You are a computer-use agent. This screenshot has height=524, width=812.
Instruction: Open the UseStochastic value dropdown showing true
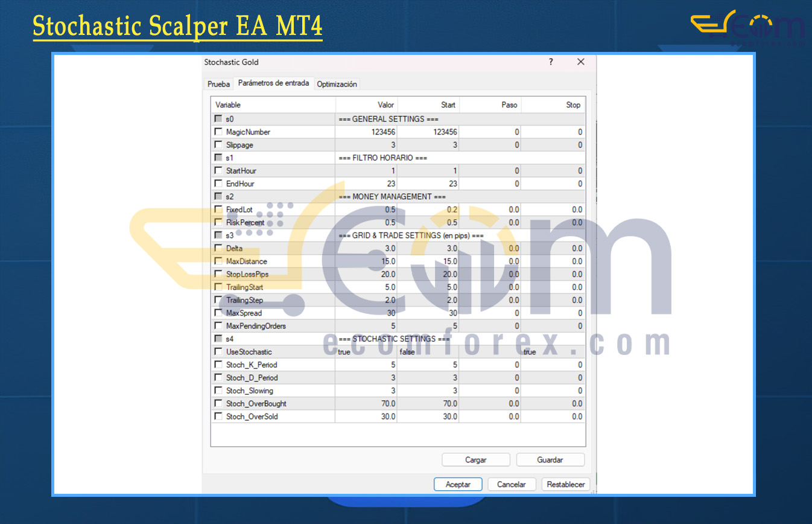tap(366, 352)
